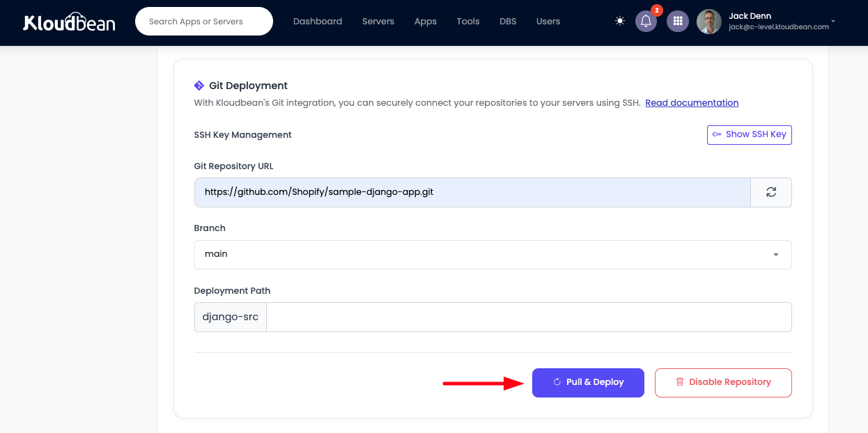Click the key icon on Show SSH Key button
Viewport: 868px width, 433px height.
point(716,134)
